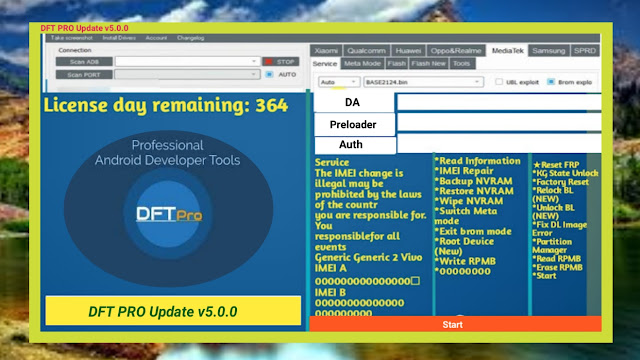Toggle the Brom exploit checkbox
This screenshot has width=640, height=360.
pos(551,82)
